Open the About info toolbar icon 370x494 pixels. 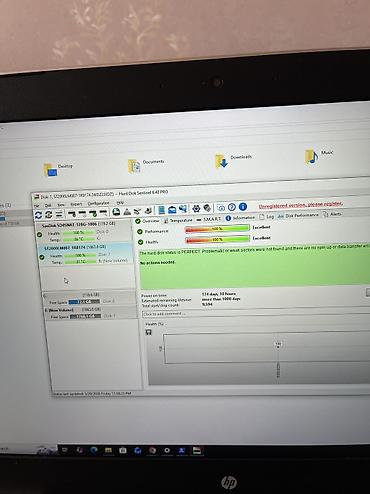click(x=243, y=207)
